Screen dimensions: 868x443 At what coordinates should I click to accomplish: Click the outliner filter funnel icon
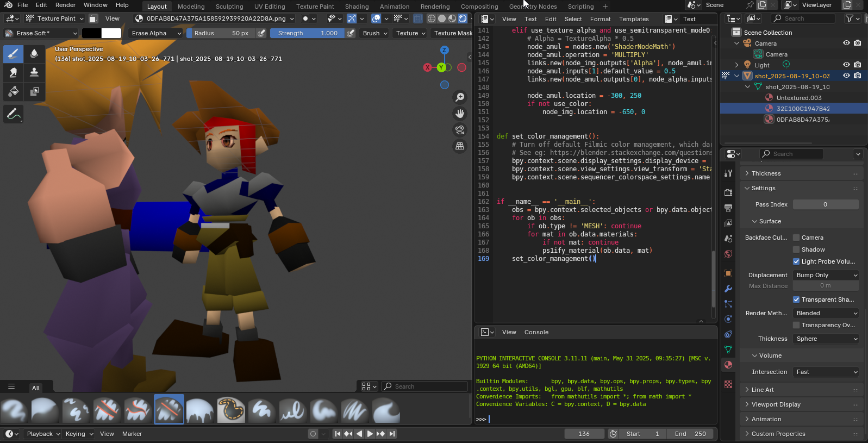click(849, 18)
